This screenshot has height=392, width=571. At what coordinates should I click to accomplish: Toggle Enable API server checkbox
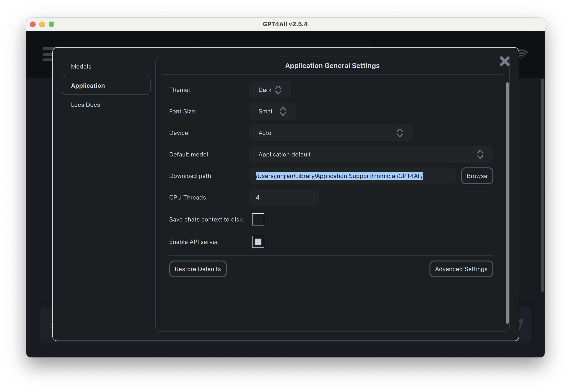point(258,242)
